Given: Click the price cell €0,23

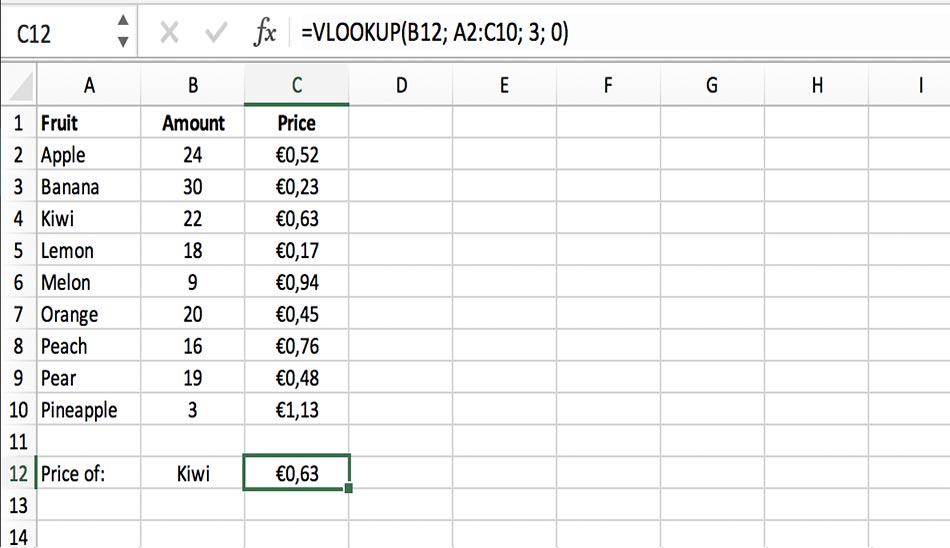Looking at the screenshot, I should click(297, 187).
